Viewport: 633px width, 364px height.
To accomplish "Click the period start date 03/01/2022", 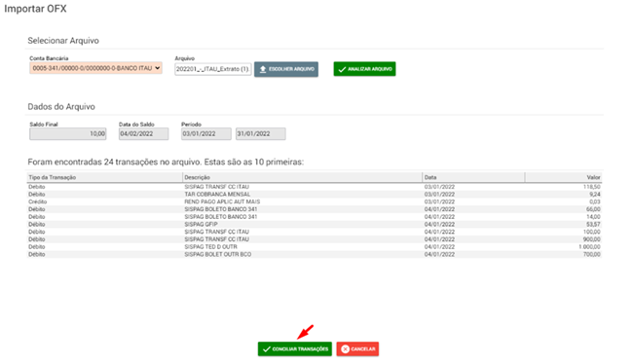I will pos(205,134).
